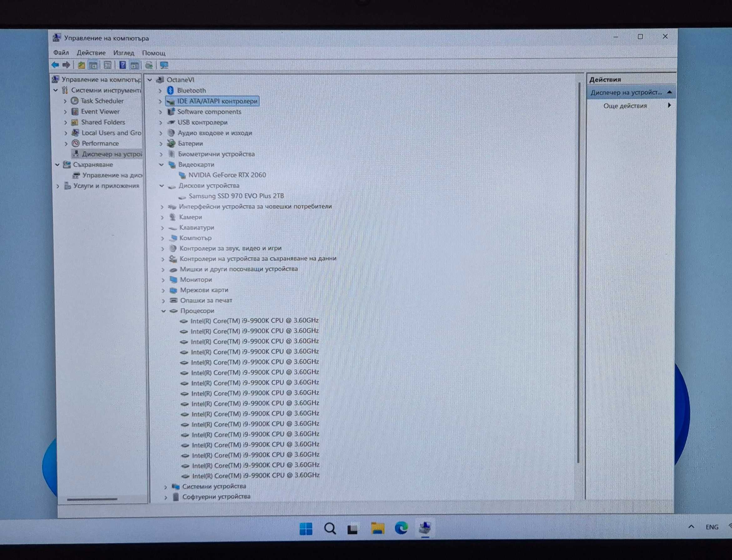732x560 pixels.
Task: Click the Shared Folders icon
Action: 75,122
